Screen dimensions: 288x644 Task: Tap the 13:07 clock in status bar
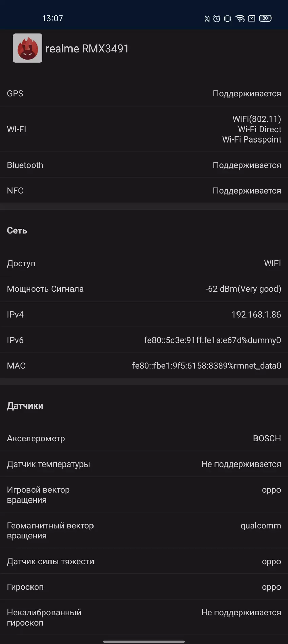(x=53, y=18)
